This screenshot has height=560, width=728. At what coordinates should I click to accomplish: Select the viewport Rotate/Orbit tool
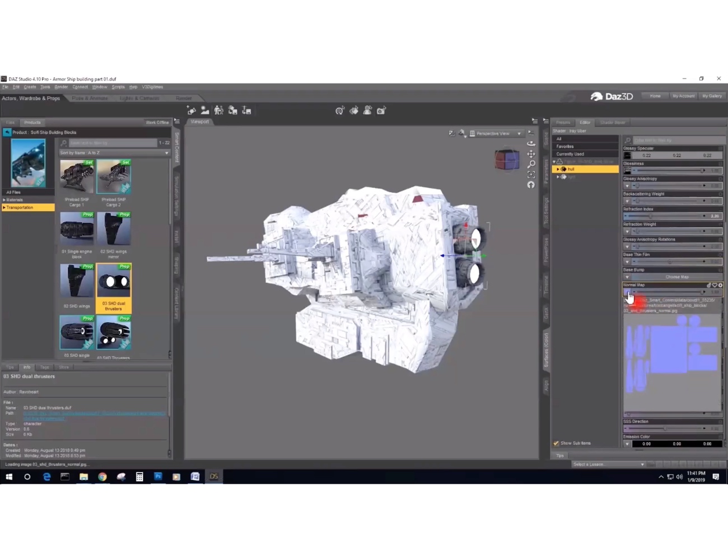tap(531, 143)
